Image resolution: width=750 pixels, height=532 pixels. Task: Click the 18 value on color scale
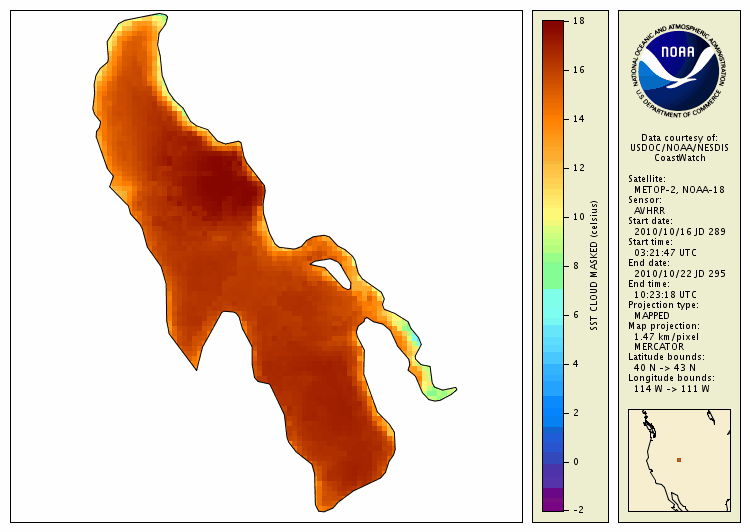(x=579, y=21)
